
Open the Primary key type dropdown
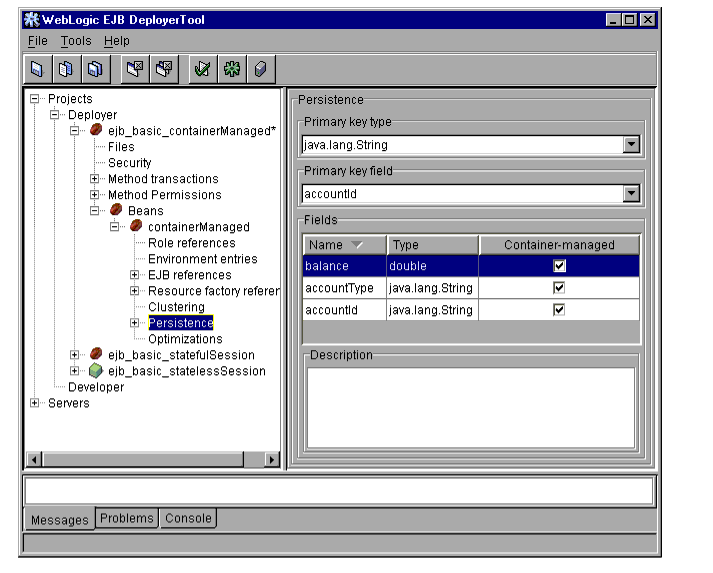point(631,145)
